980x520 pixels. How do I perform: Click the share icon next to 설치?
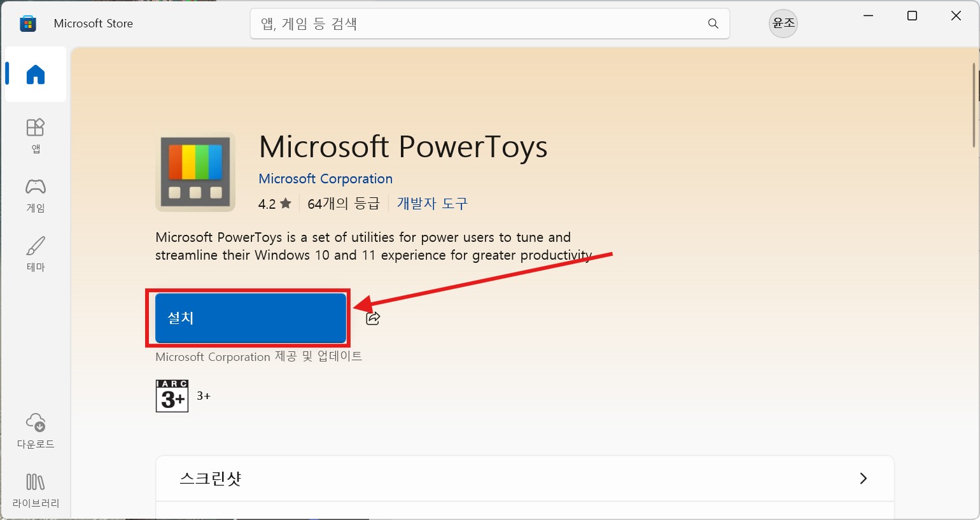tap(374, 318)
